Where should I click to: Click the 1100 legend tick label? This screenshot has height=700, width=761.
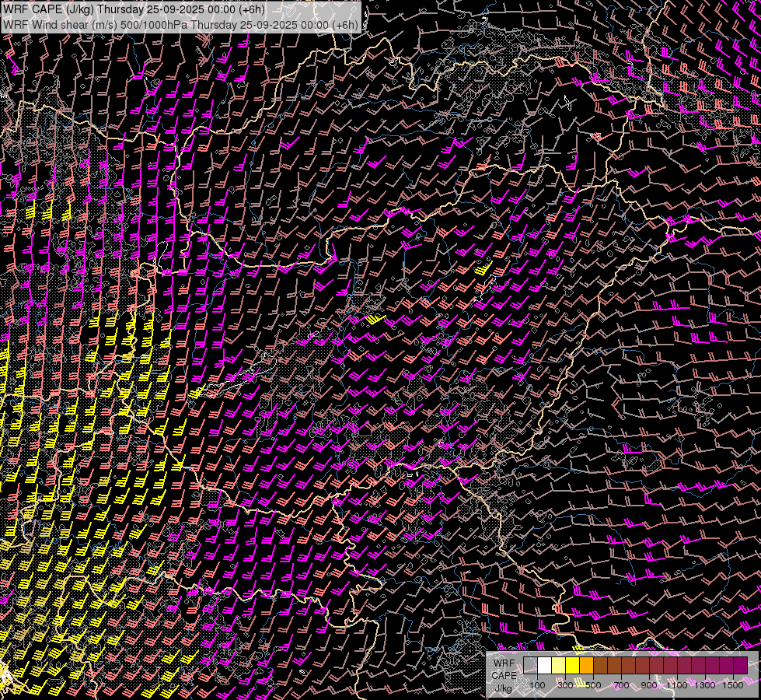tap(676, 685)
